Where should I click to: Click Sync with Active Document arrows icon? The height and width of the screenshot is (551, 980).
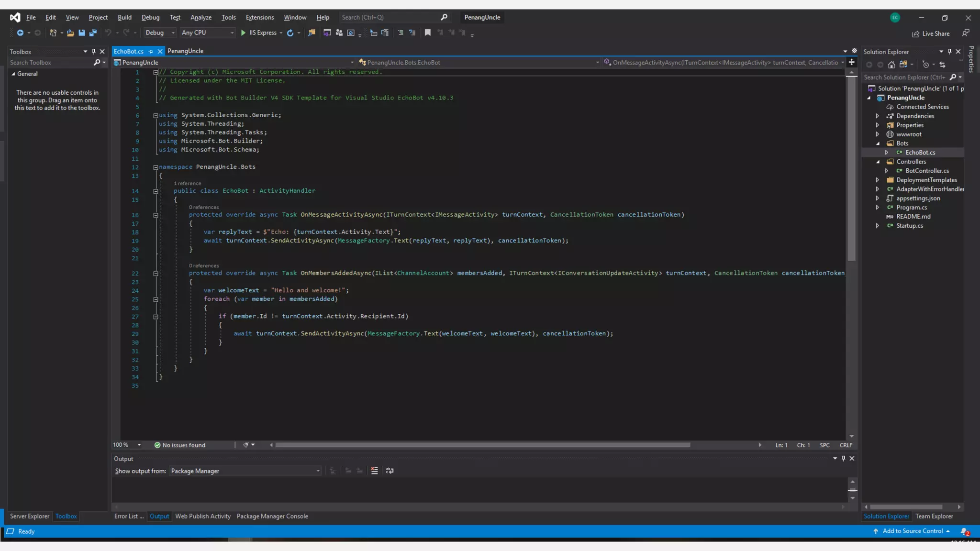point(942,65)
